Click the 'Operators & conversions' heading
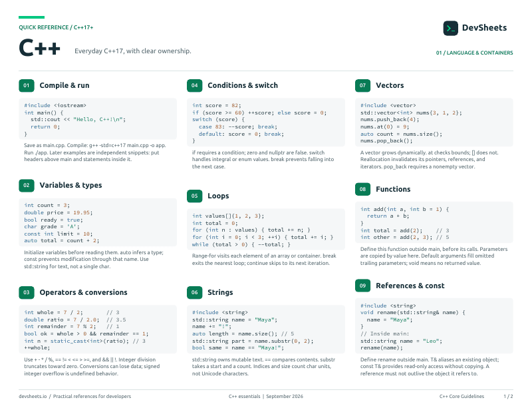The height and width of the screenshot is (412, 532). tap(84, 292)
